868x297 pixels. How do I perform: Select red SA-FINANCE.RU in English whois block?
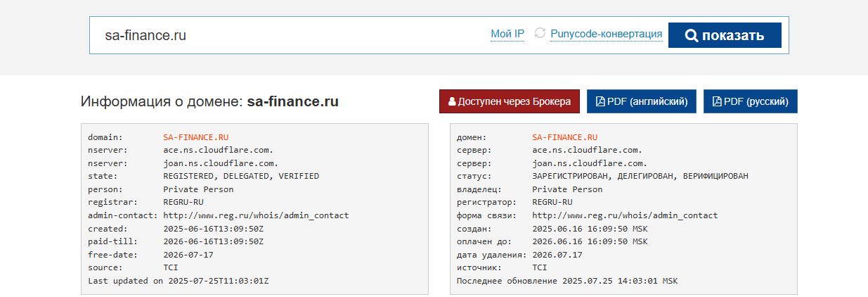[196, 137]
